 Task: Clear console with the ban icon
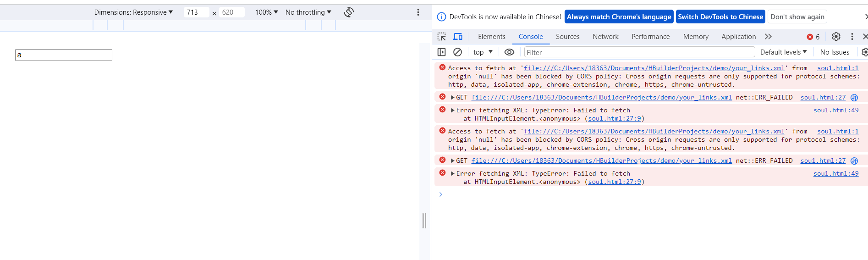[457, 52]
